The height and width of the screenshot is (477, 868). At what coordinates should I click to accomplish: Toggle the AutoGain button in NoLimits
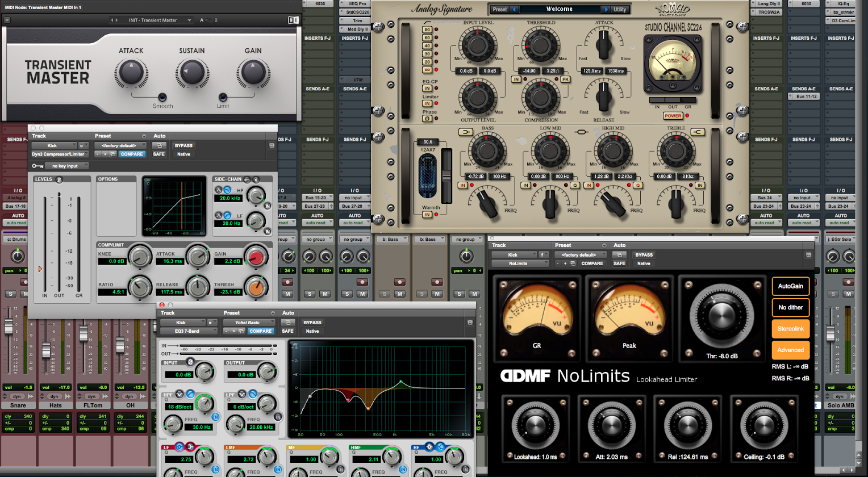pyautogui.click(x=790, y=286)
